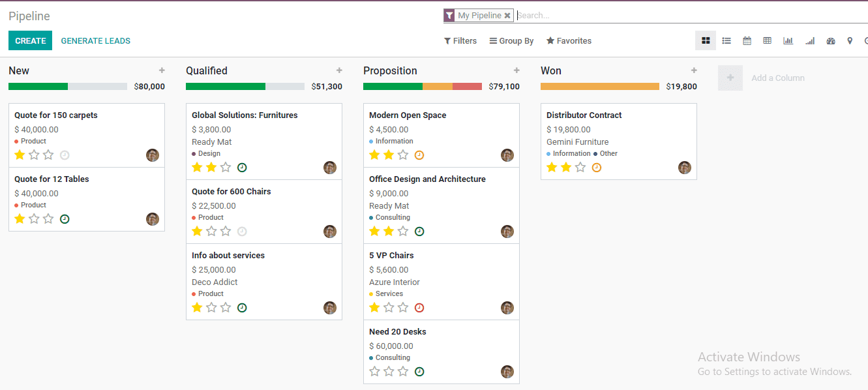Image resolution: width=868 pixels, height=390 pixels.
Task: Open the Filters dropdown
Action: pyautogui.click(x=460, y=40)
